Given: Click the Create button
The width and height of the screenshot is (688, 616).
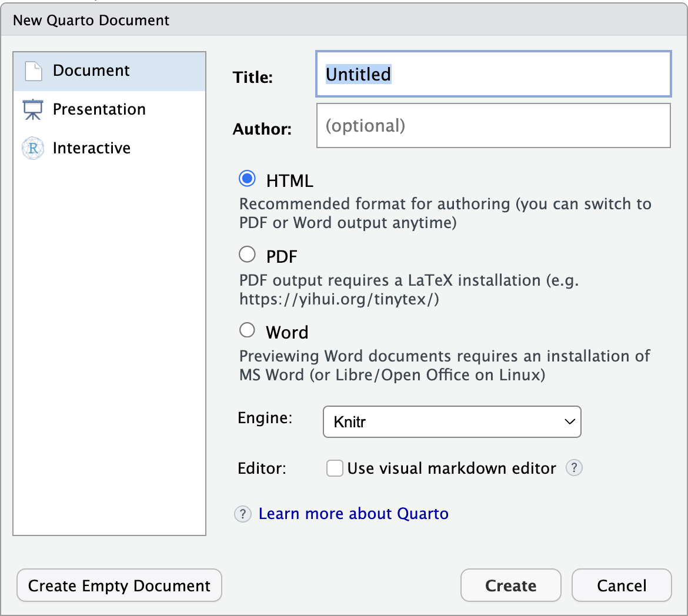Looking at the screenshot, I should pyautogui.click(x=511, y=585).
